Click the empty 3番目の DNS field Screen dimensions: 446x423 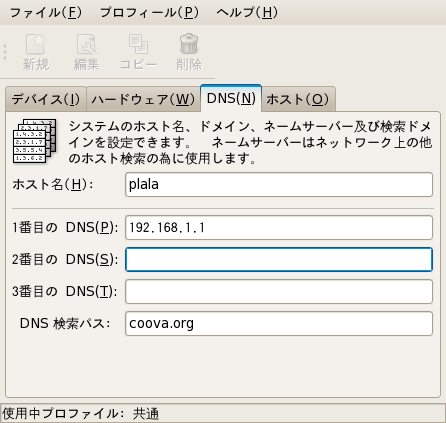click(279, 292)
